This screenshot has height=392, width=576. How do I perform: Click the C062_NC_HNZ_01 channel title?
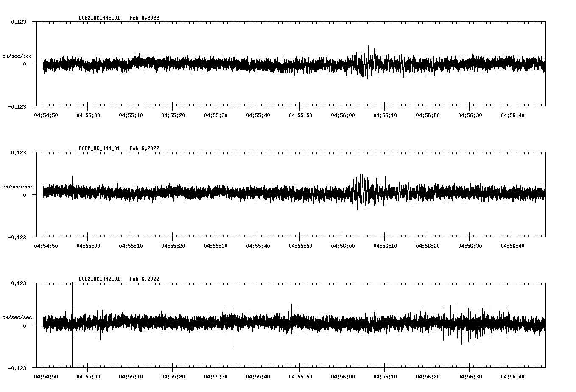[99, 279]
